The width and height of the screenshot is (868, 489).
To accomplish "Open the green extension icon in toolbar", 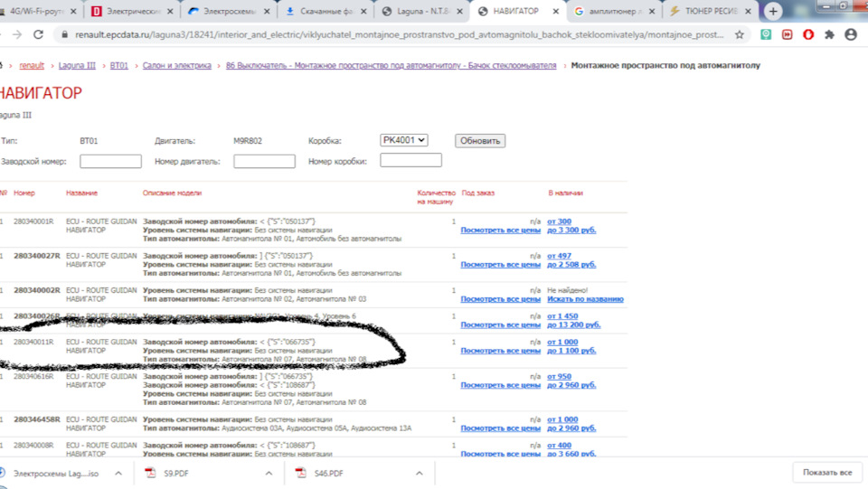I will coord(766,35).
